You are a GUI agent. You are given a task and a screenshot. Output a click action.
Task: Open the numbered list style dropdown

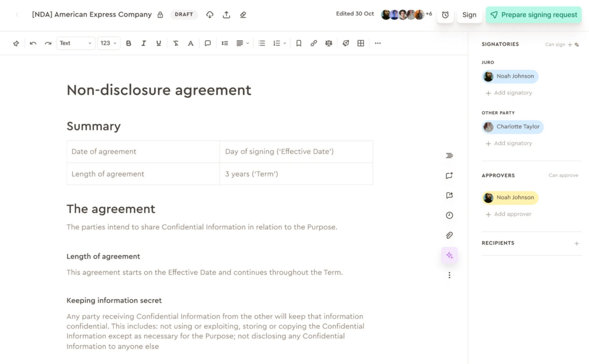pyautogui.click(x=284, y=43)
